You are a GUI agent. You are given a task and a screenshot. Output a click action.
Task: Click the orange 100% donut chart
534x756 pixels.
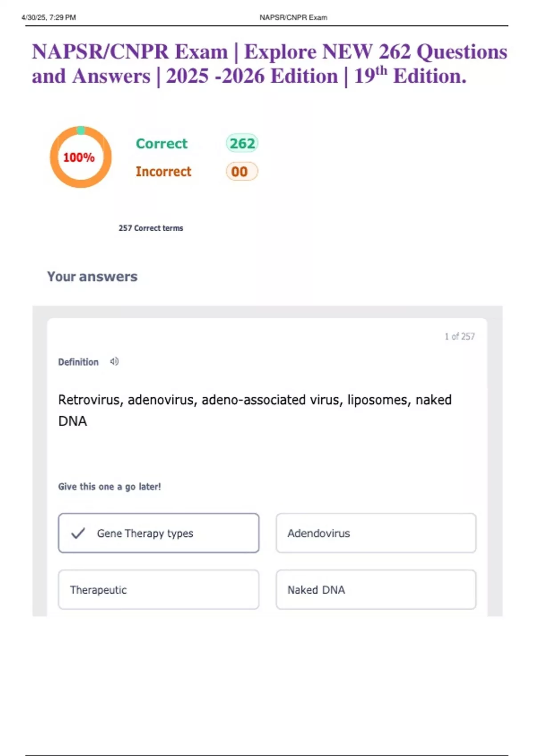tap(80, 157)
